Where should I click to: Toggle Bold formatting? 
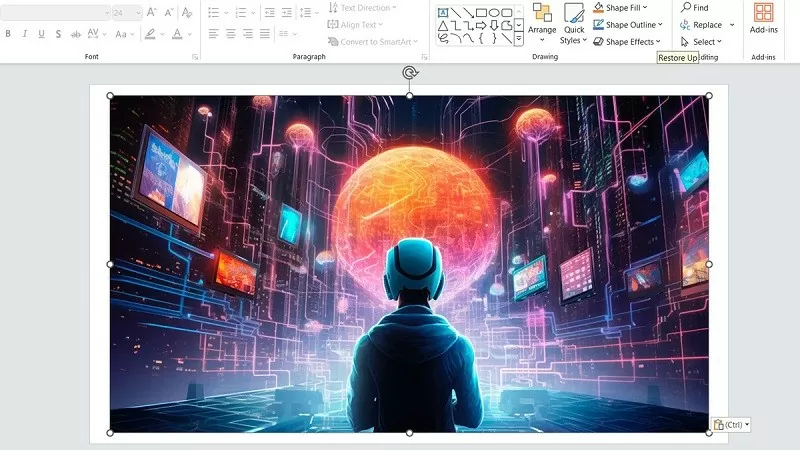pos(8,34)
